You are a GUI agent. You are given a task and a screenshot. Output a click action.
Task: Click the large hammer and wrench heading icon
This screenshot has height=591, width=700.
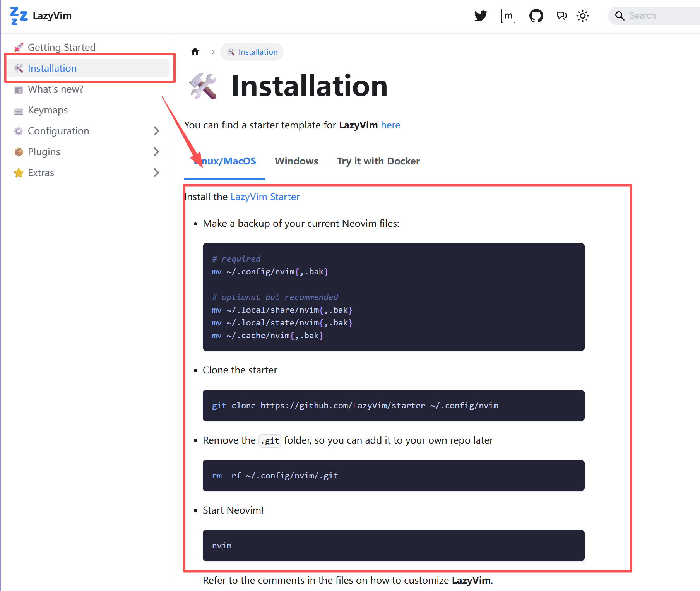[x=203, y=86]
